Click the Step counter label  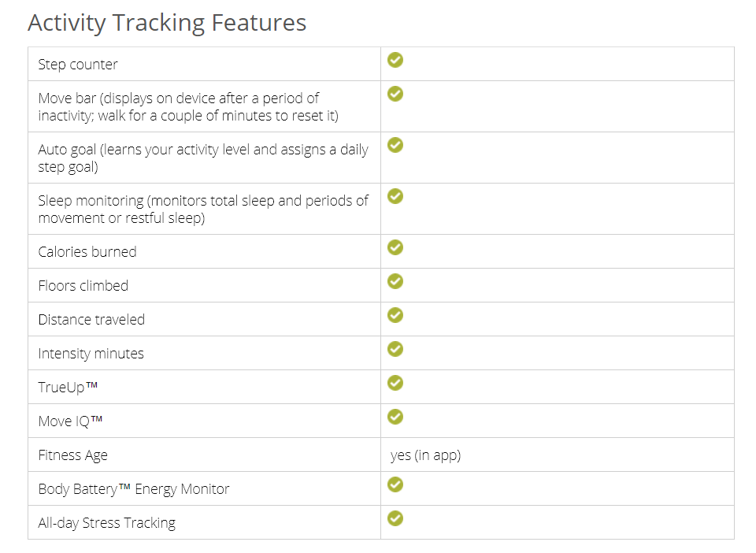tap(78, 65)
